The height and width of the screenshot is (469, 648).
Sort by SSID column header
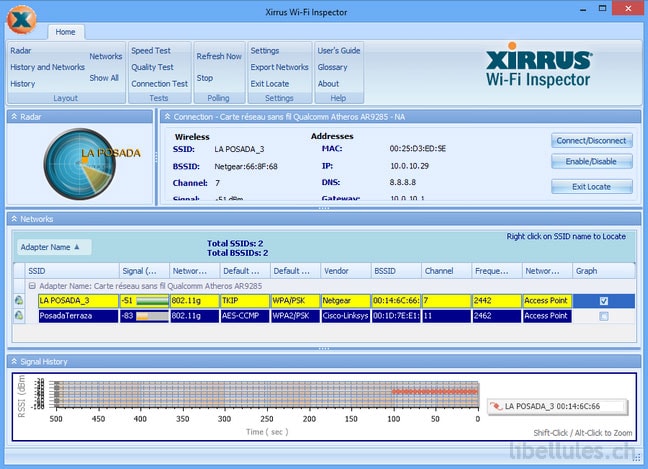[72, 271]
